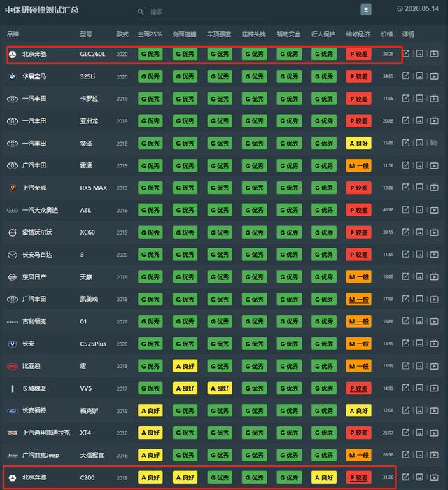Select the 大指挥官 model name
The width and height of the screenshot is (448, 490).
pyautogui.click(x=92, y=455)
